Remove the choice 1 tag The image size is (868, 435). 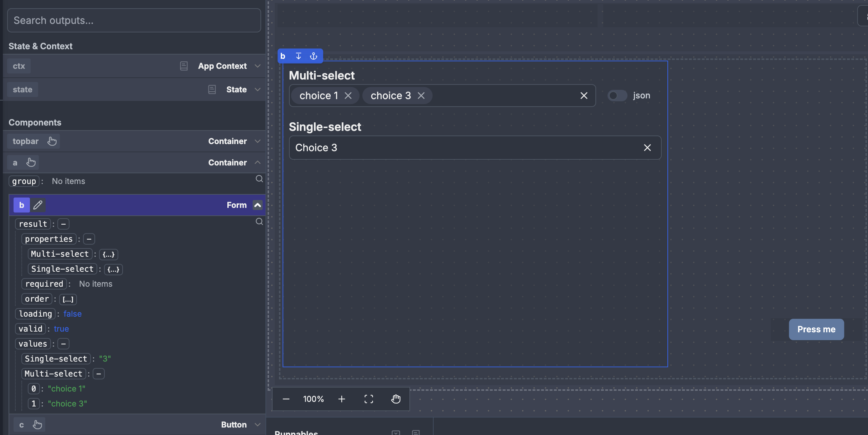[348, 96]
